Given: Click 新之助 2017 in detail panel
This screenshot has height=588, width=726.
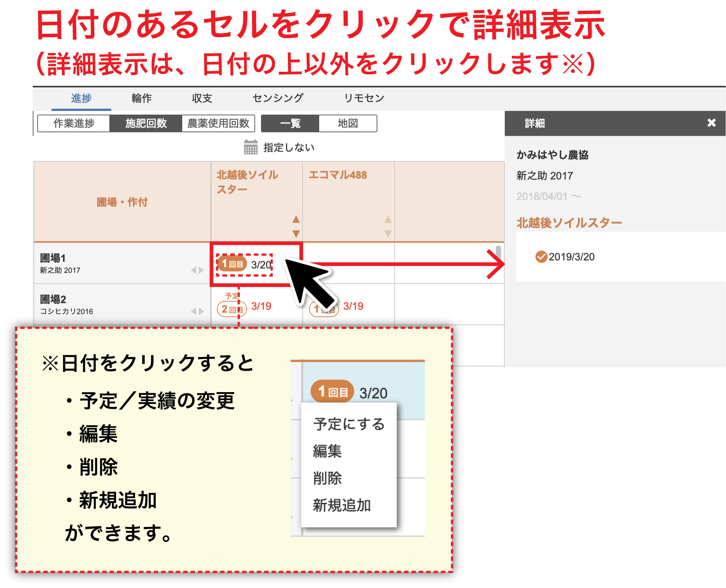Looking at the screenshot, I should tap(544, 176).
